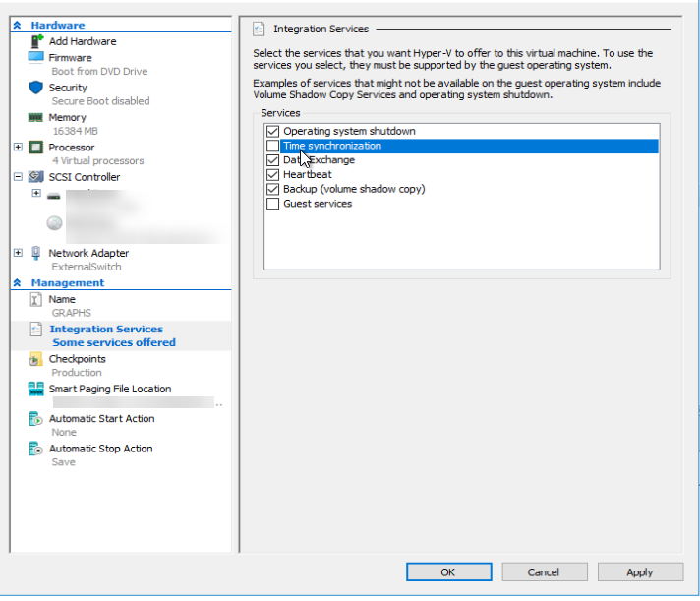This screenshot has height=601, width=700.
Task: Select the Processor settings item
Action: 72,147
